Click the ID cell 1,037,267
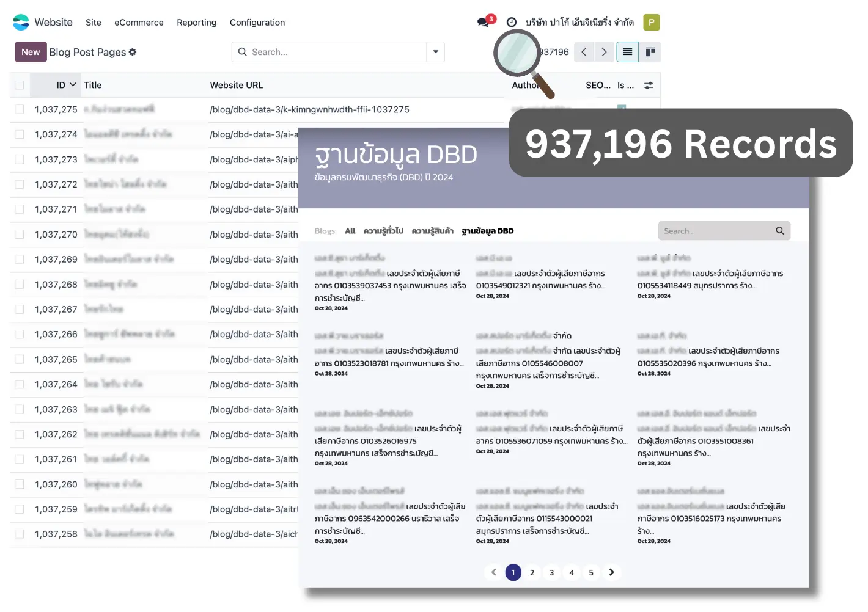Image resolution: width=868 pixels, height=612 pixels. (x=56, y=309)
